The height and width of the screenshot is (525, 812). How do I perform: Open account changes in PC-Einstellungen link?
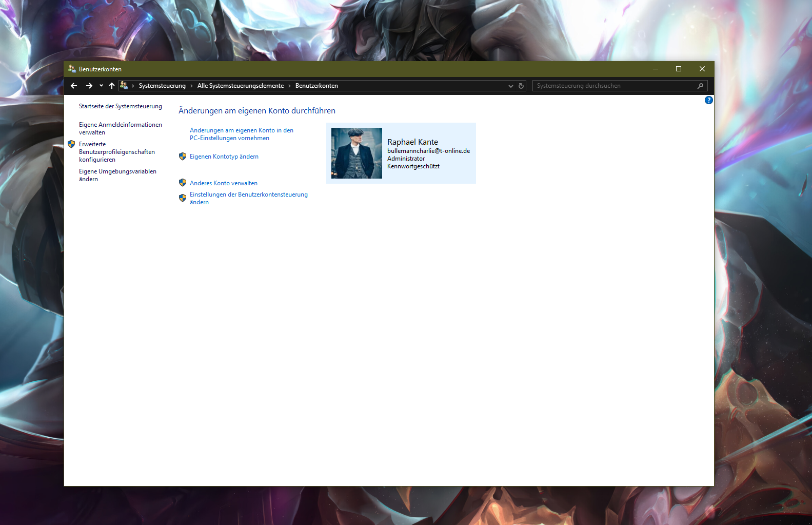point(242,134)
